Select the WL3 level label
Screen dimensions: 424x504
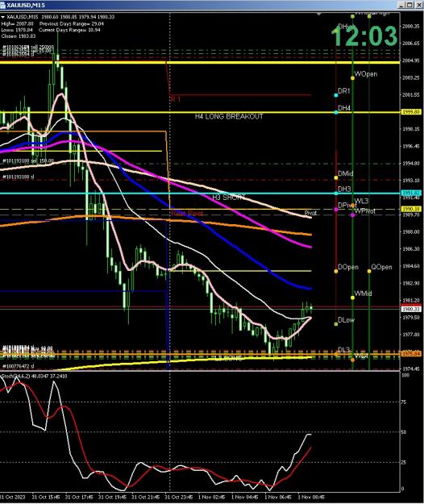[361, 202]
